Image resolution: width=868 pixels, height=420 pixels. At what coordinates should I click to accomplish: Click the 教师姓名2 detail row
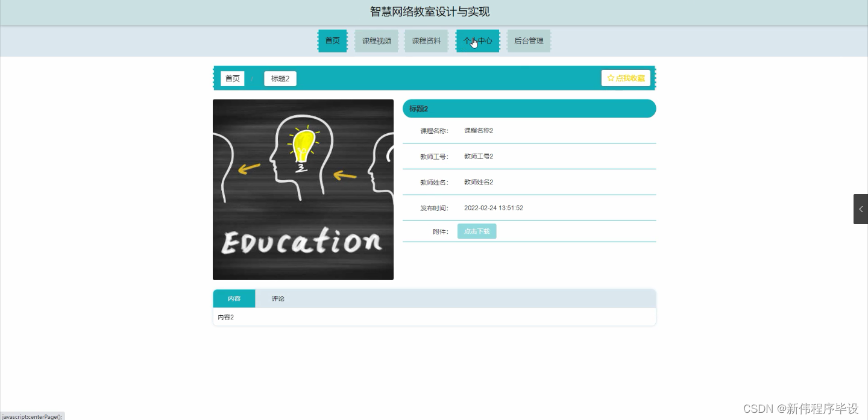point(479,182)
